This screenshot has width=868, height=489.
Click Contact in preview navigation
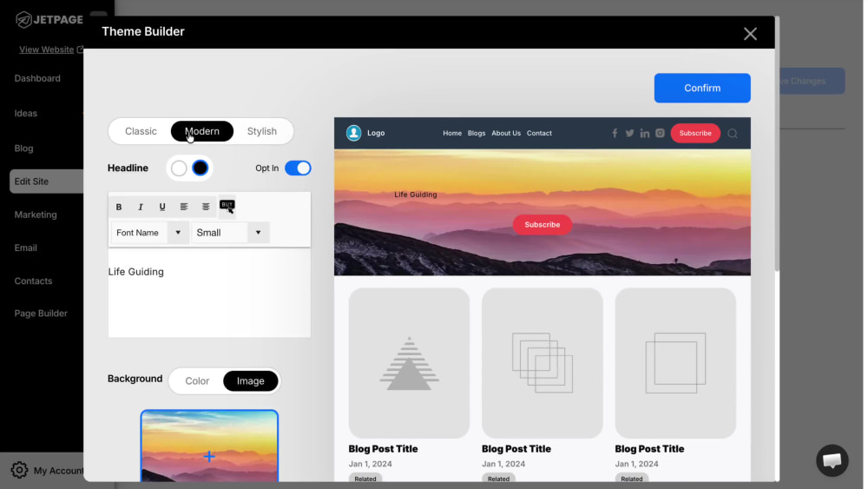point(539,133)
